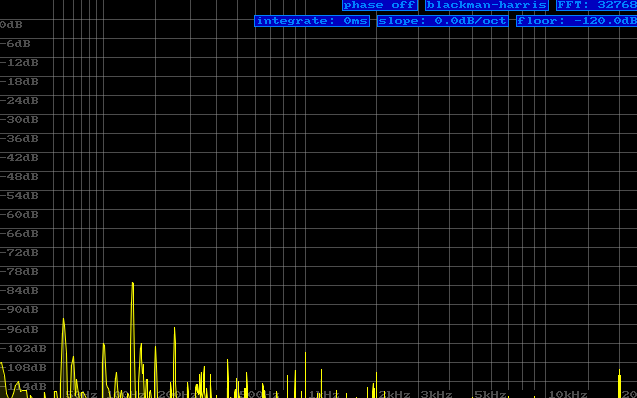Click the spectrum peak near the far-right 20kHz edge
Image resolution: width=637 pixels, height=398 pixels.
pos(619,372)
